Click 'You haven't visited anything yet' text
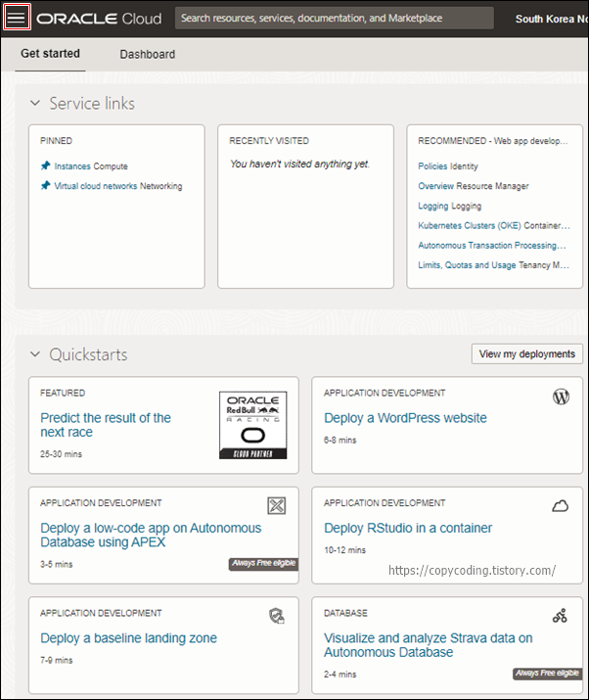Image resolution: width=589 pixels, height=700 pixels. point(299,164)
